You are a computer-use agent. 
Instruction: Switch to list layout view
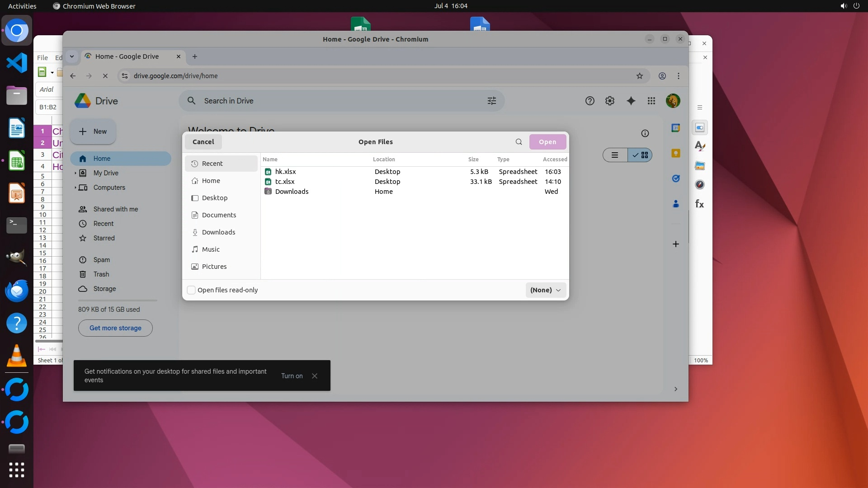tap(615, 155)
